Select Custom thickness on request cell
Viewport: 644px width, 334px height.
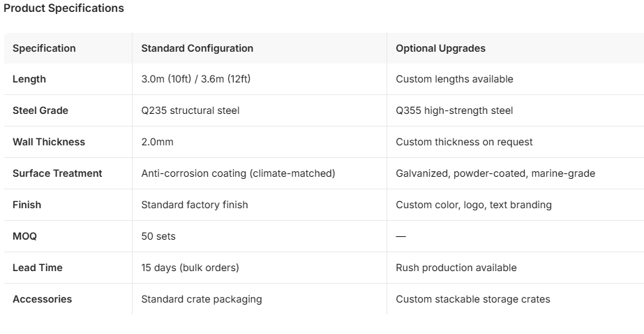pos(464,142)
